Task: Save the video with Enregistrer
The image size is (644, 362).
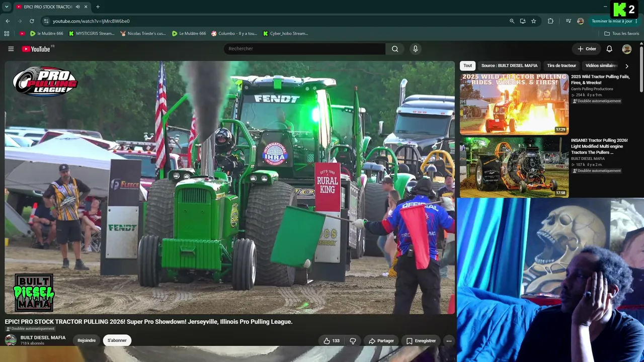Action: click(x=421, y=341)
